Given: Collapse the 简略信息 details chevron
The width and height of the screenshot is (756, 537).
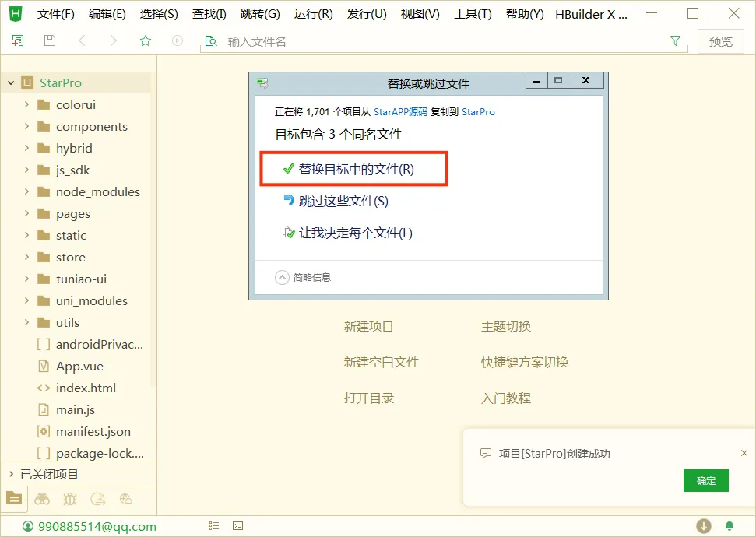Looking at the screenshot, I should click(282, 277).
